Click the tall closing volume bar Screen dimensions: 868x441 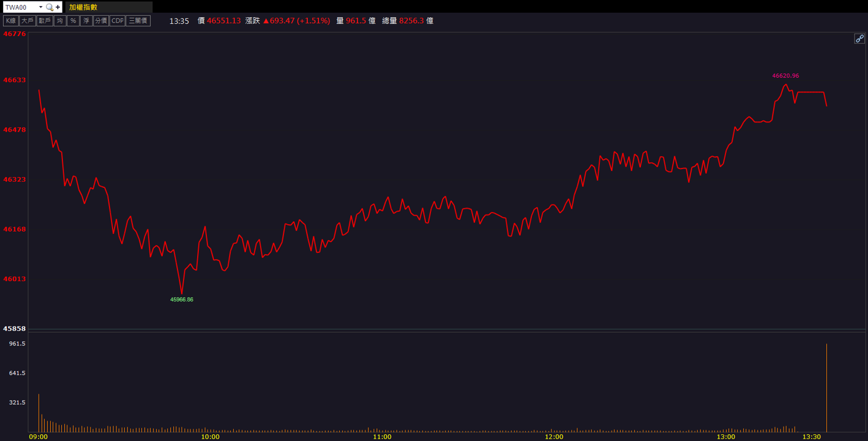pyautogui.click(x=826, y=388)
